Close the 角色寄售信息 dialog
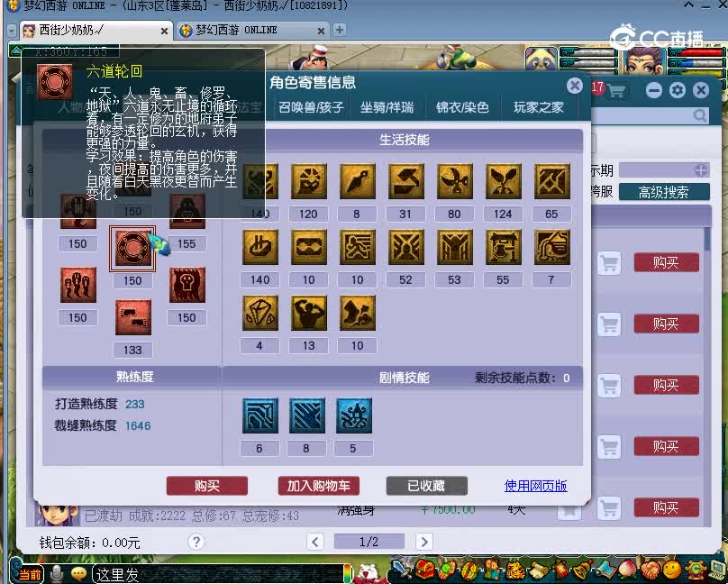This screenshot has height=584, width=728. coord(575,86)
